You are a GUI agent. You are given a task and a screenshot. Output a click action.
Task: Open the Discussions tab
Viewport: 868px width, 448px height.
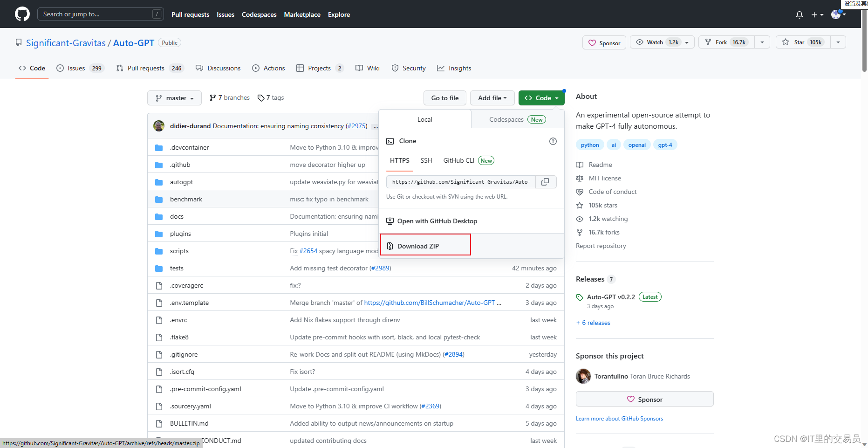point(218,68)
